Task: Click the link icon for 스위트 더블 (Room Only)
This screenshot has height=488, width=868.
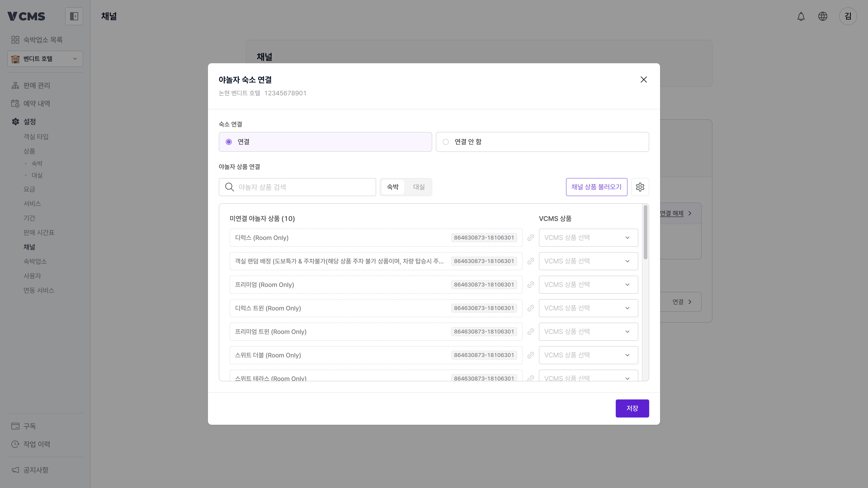Action: (531, 355)
